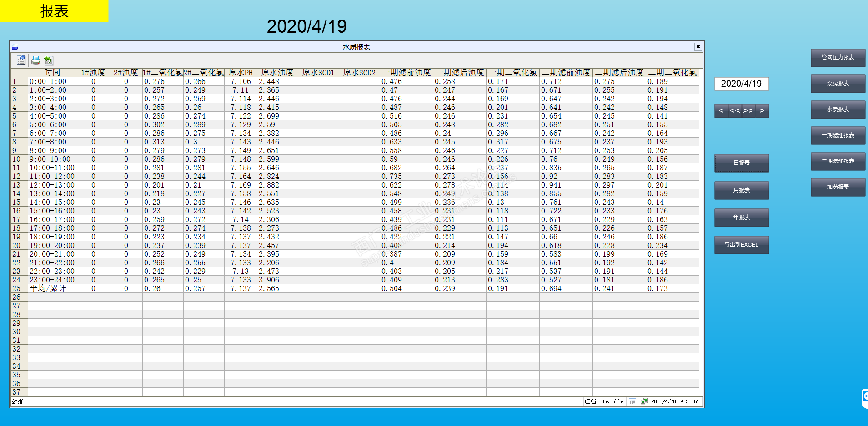
Task: Select row number 37 header
Action: (19, 392)
